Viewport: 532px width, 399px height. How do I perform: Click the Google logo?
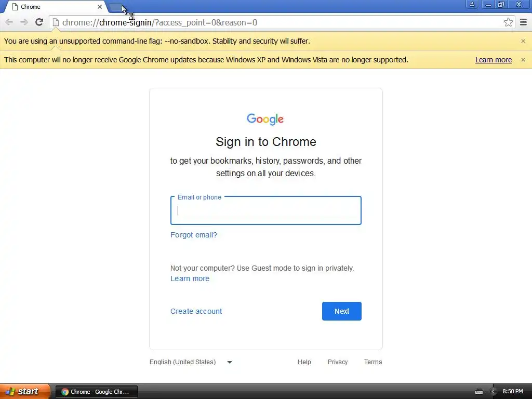coord(265,119)
